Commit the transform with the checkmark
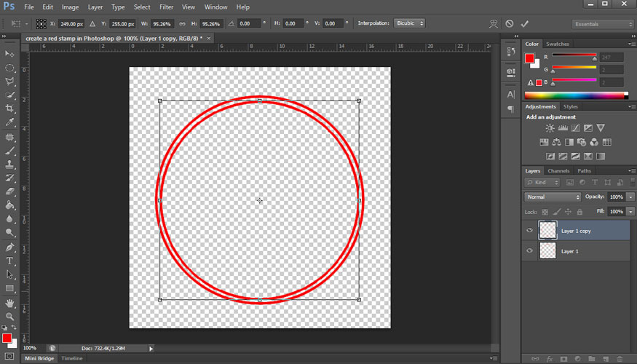This screenshot has height=364, width=637. click(525, 23)
